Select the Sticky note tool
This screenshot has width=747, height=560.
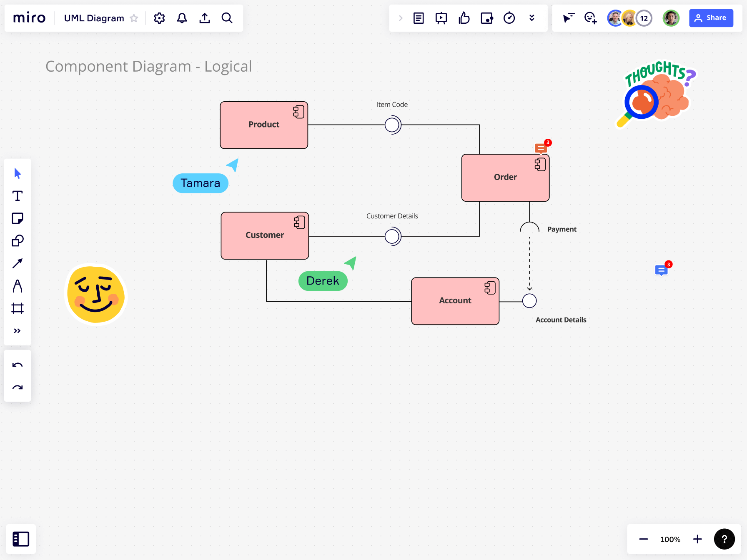coord(18,218)
